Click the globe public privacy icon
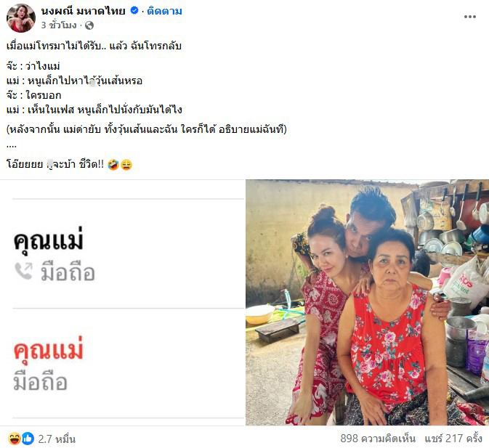 89,25
